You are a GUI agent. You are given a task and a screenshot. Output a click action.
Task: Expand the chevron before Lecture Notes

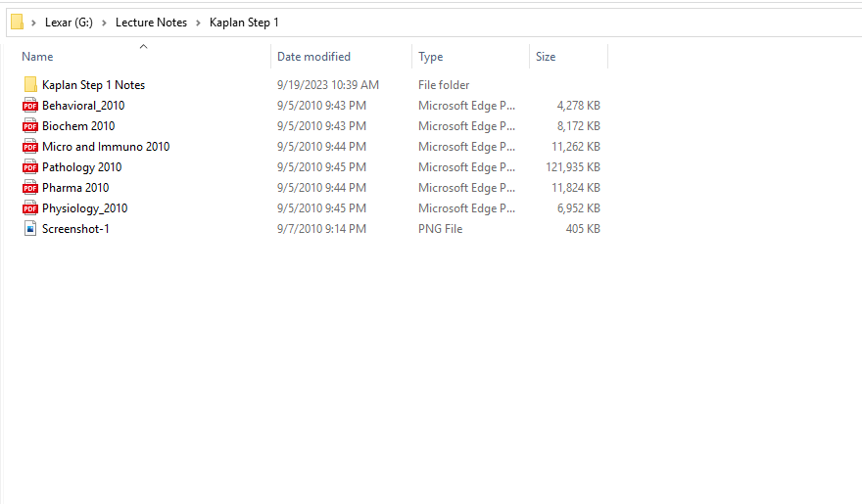click(104, 23)
